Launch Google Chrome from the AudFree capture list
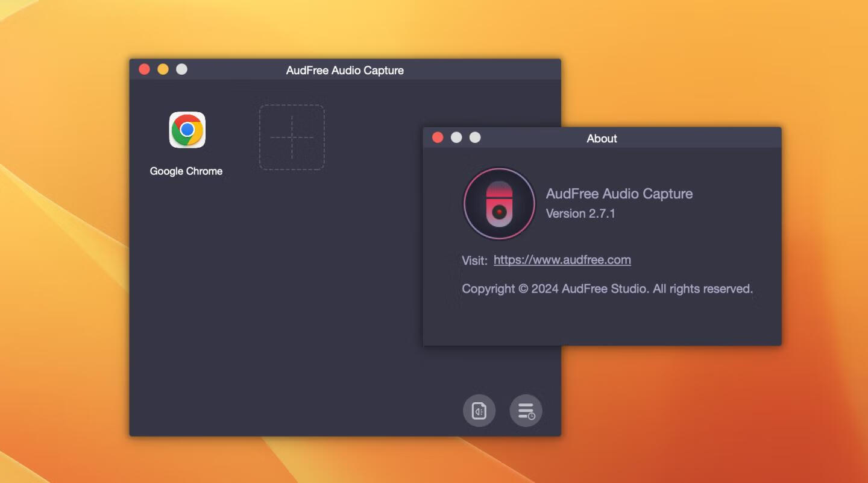This screenshot has width=868, height=483. [x=187, y=130]
